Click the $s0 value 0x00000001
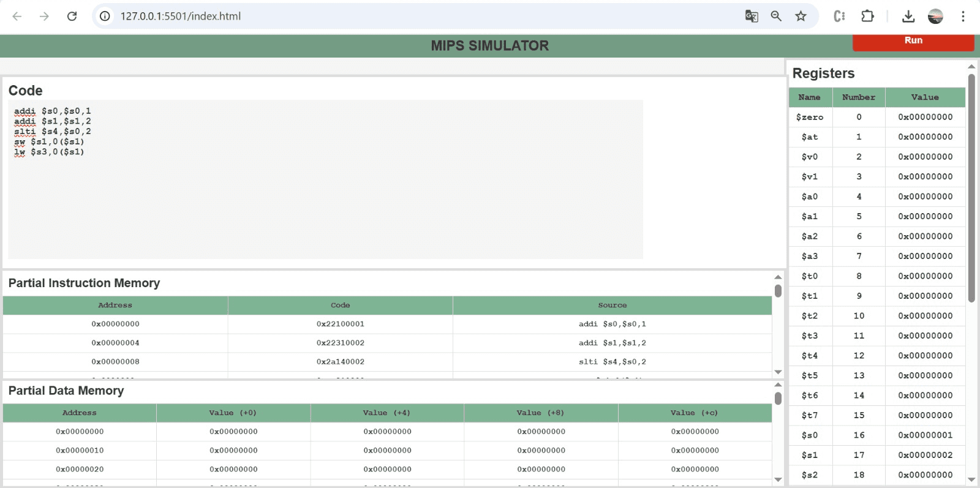 pos(925,435)
